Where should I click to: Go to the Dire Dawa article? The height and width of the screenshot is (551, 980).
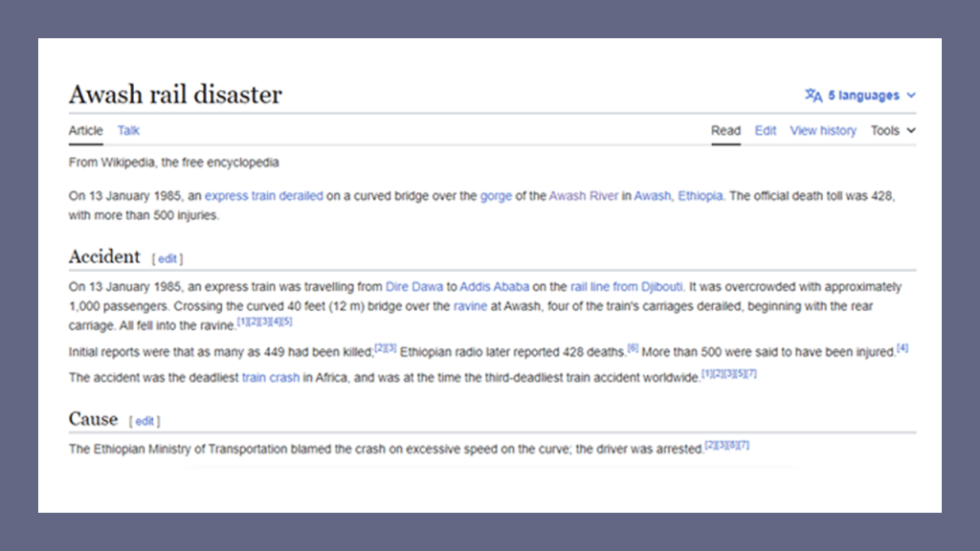point(413,287)
